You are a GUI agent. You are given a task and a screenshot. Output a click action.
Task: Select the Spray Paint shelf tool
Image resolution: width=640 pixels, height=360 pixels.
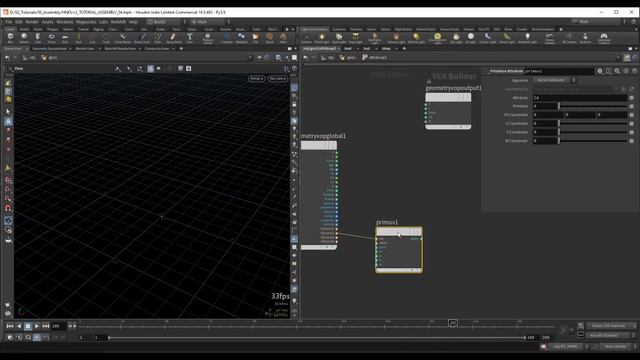(x=173, y=38)
